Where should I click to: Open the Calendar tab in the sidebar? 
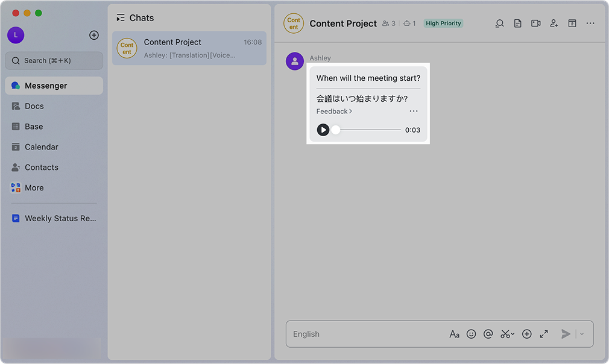click(x=41, y=147)
